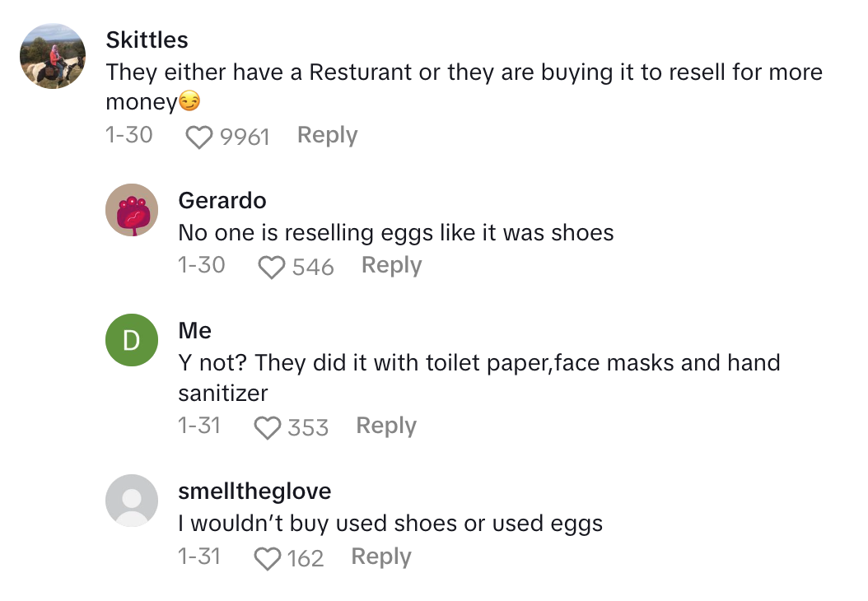Click the 9961 like count

(245, 137)
